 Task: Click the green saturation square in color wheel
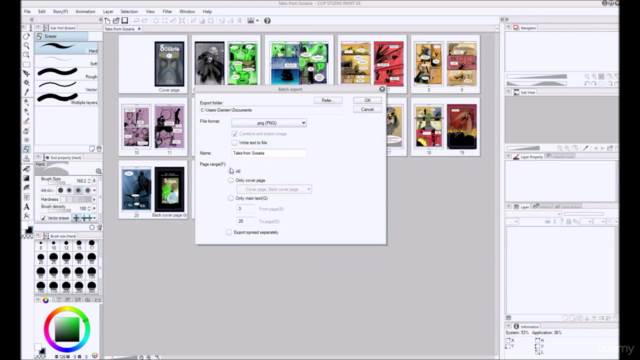click(x=67, y=329)
